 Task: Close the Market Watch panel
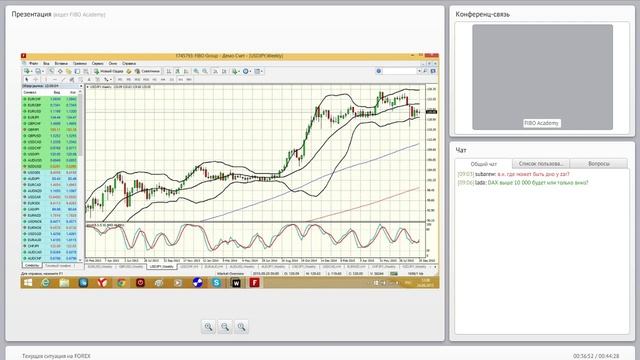point(81,86)
